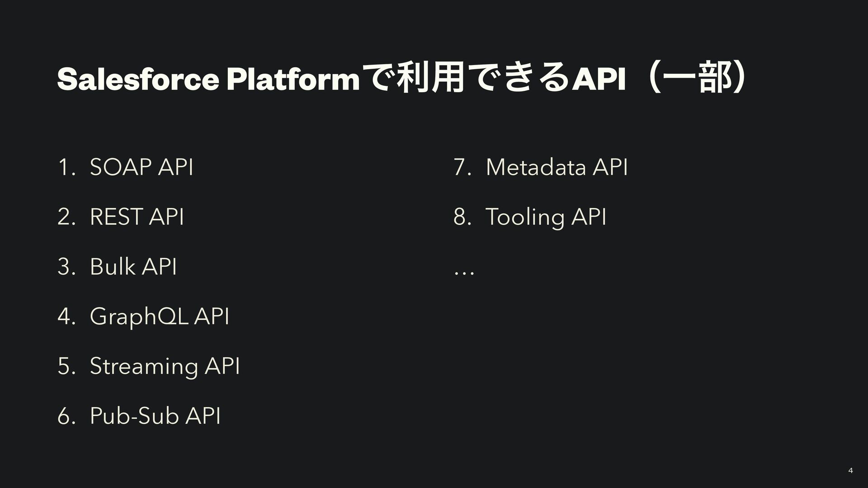Click the Pub-Sub API entry

coord(155,415)
